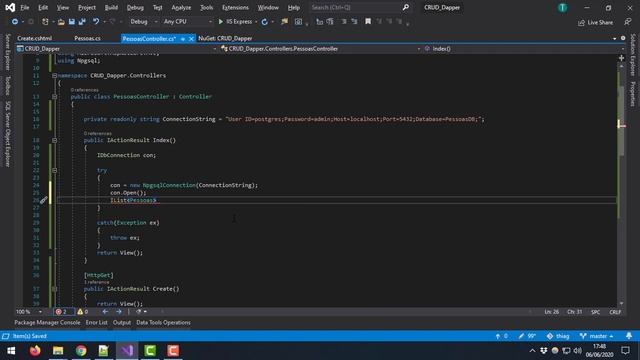The width and height of the screenshot is (640, 360).
Task: Expand the Server Explorer side panel
Action: pos(7,52)
